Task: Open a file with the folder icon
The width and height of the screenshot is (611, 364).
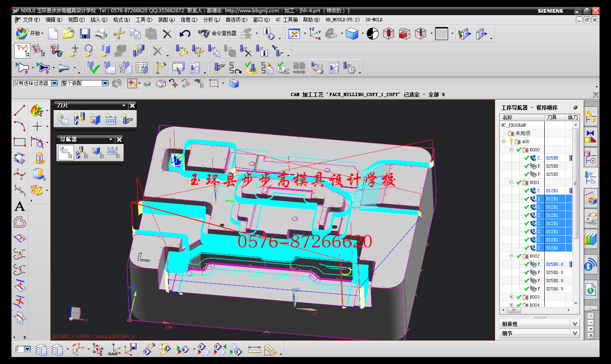Action: coord(69,34)
